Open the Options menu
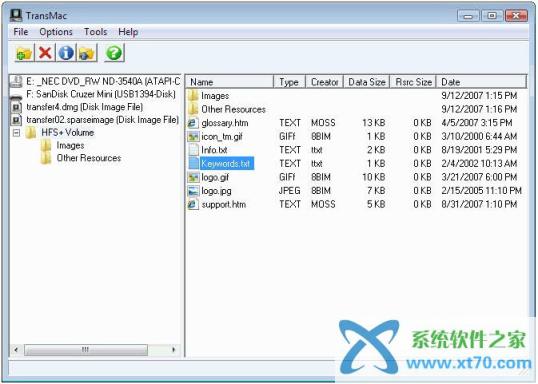 [x=56, y=32]
